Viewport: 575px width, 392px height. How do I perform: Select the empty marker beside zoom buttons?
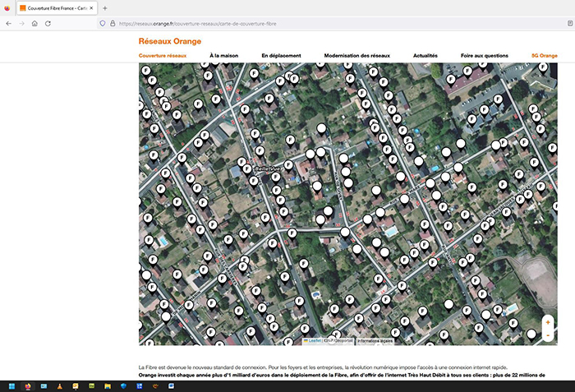pyautogui.click(x=531, y=334)
